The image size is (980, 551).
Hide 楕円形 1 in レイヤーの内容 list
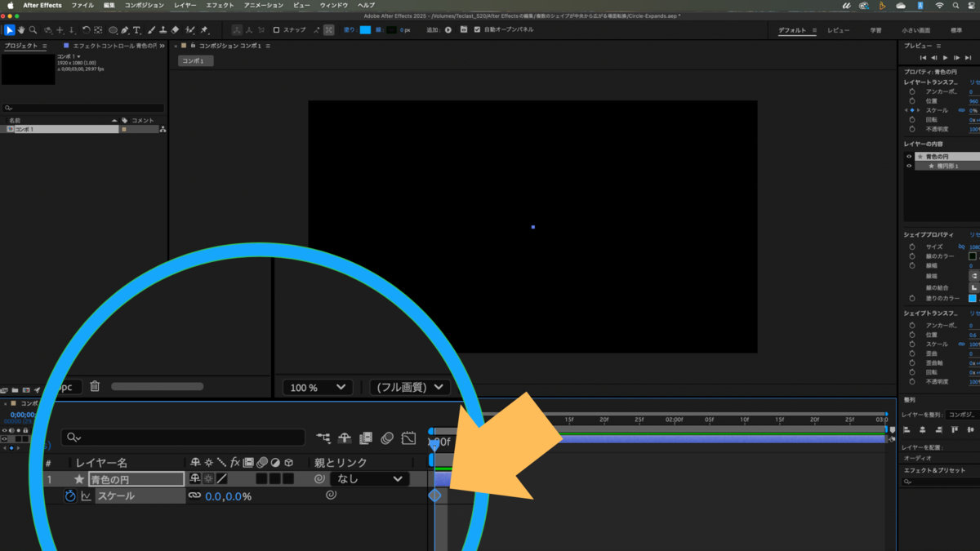click(909, 166)
